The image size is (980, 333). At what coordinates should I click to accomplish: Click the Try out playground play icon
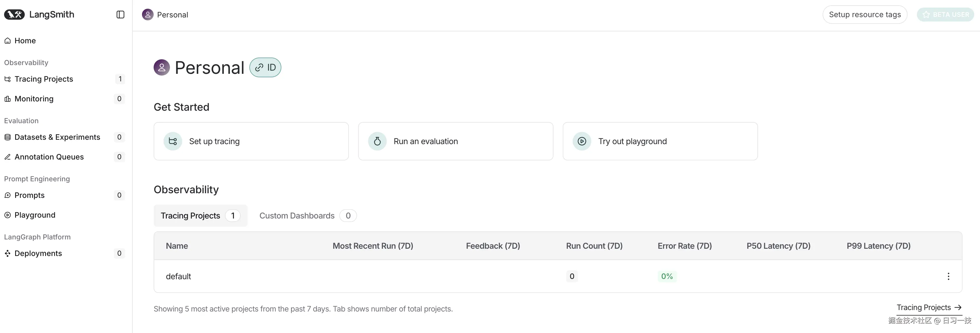click(x=582, y=141)
